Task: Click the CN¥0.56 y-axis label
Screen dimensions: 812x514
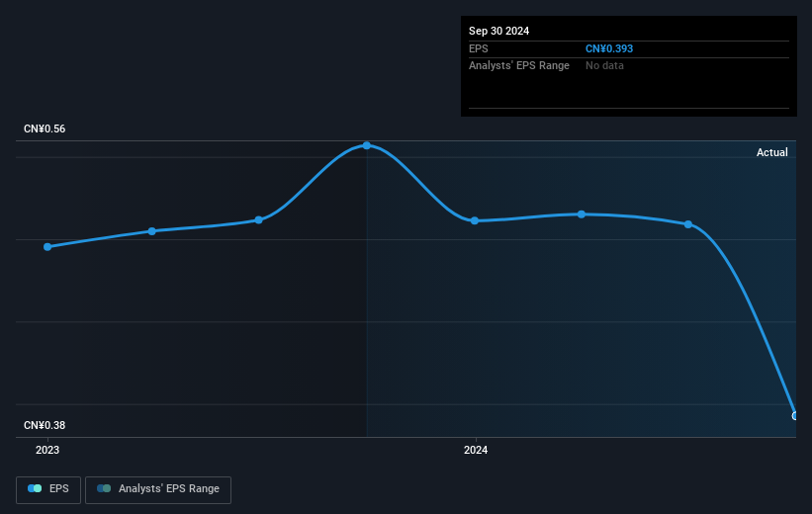Action: (45, 128)
